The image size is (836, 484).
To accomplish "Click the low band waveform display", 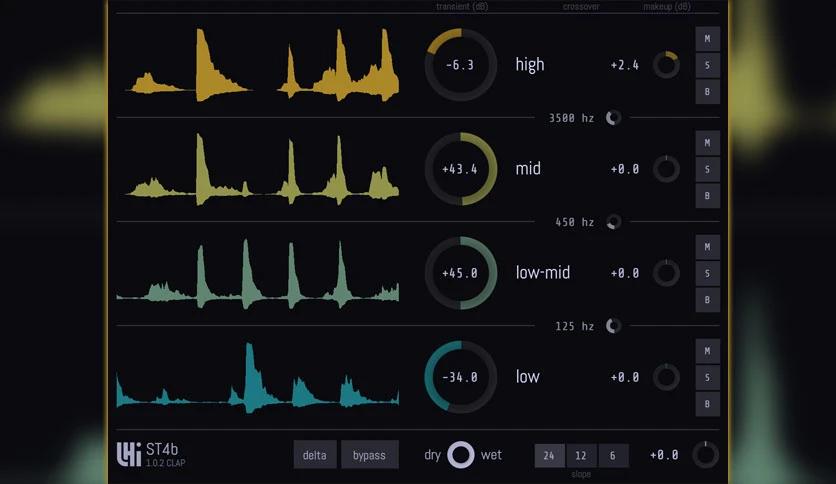I will coord(258,377).
